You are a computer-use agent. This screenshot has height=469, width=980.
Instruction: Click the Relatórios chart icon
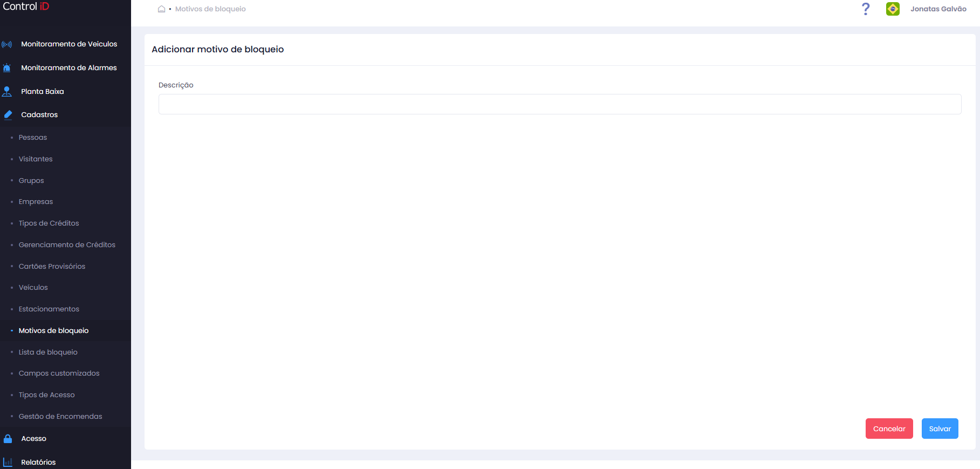[x=8, y=463]
